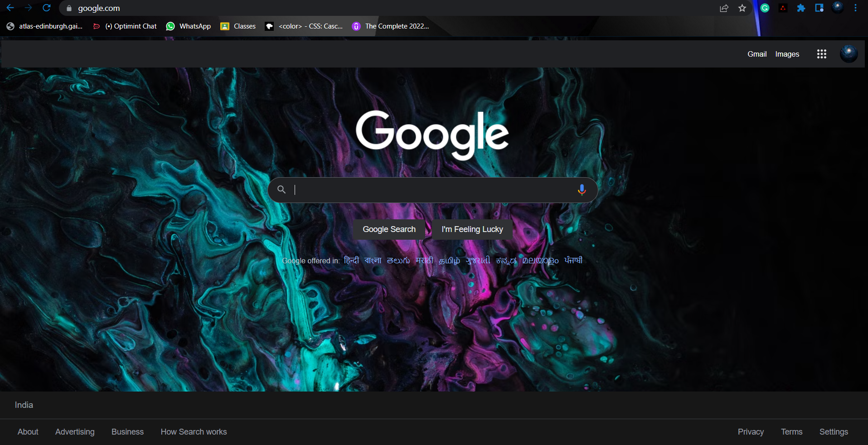This screenshot has height=445, width=868.
Task: Reload the google.com page
Action: pos(46,8)
